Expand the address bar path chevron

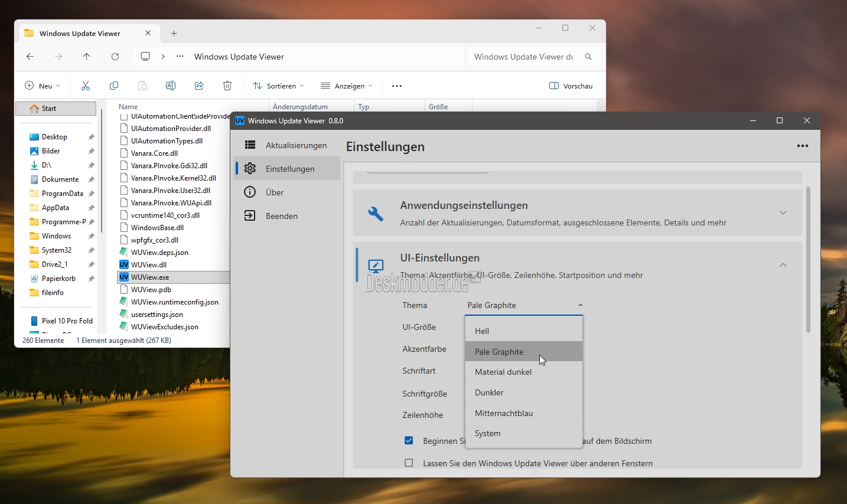(x=163, y=57)
